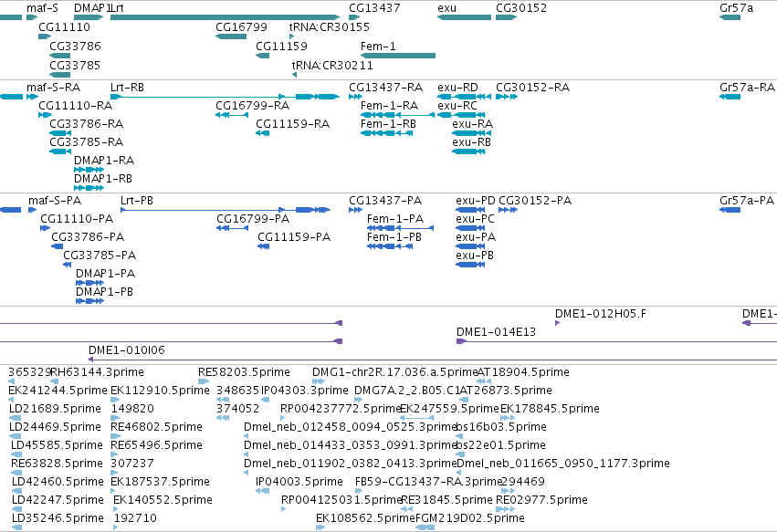The width and height of the screenshot is (777, 532).
Task: Click the FGM219D02.5prime EST
Action: coord(425,527)
